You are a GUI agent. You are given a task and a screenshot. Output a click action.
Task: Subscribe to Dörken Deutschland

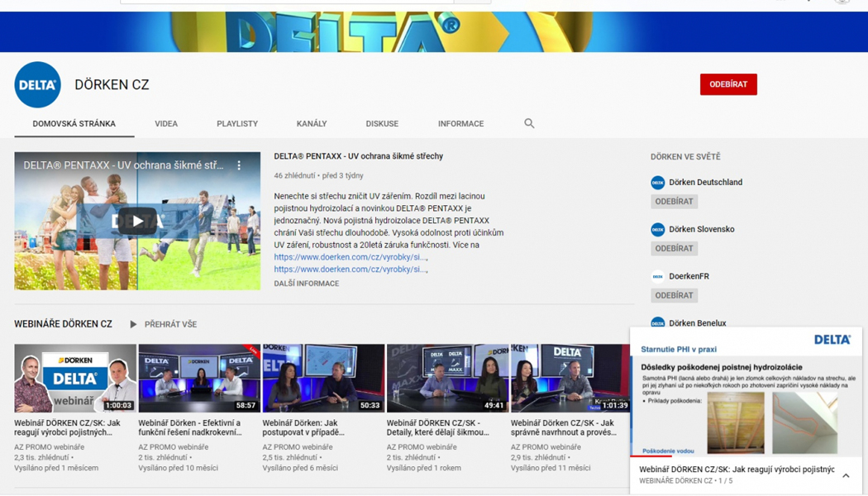(674, 202)
